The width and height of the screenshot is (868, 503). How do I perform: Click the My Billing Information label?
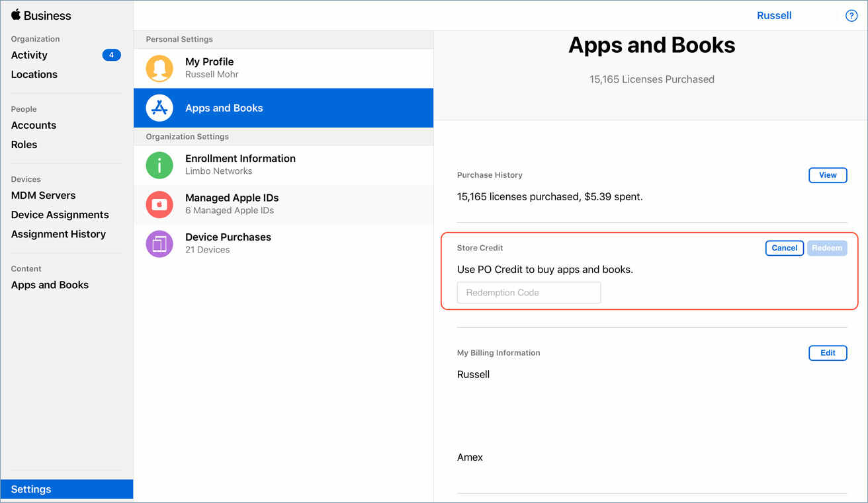pyautogui.click(x=498, y=353)
